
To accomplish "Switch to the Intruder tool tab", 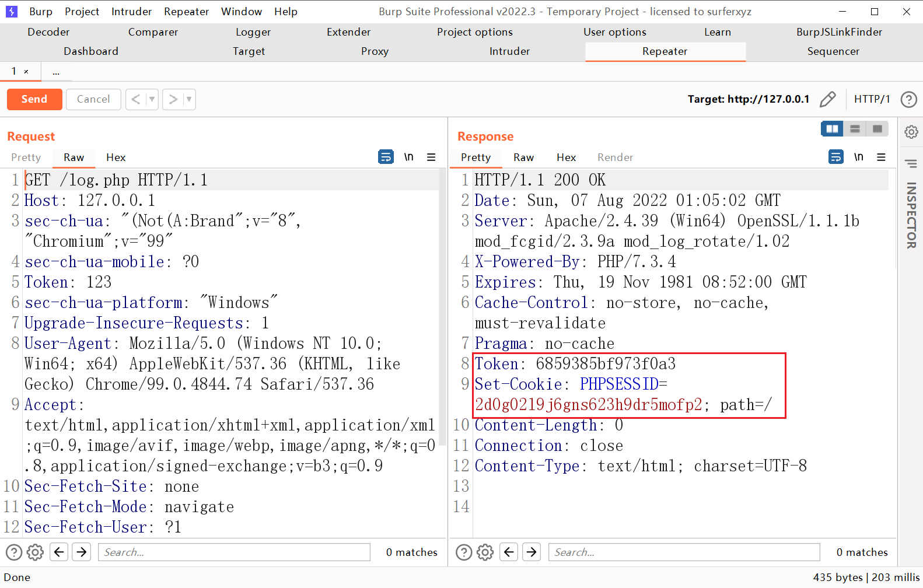I will coord(509,51).
